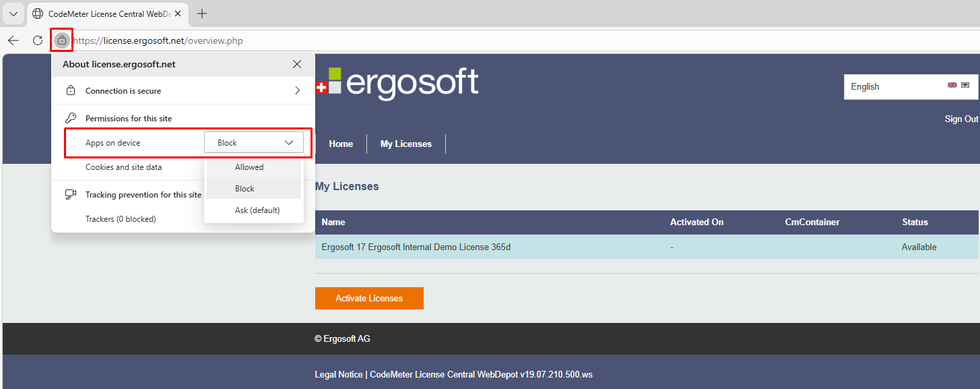
Task: Click the address bar URL
Action: click(x=158, y=40)
